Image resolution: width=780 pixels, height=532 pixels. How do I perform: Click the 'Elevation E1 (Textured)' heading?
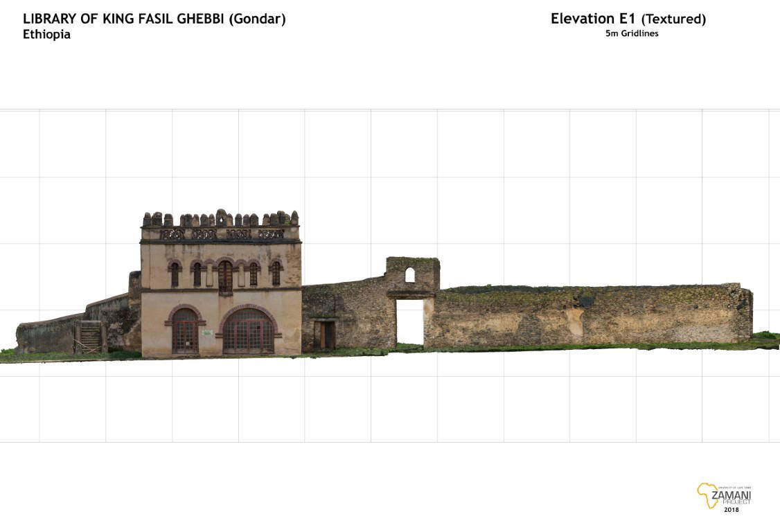628,19
